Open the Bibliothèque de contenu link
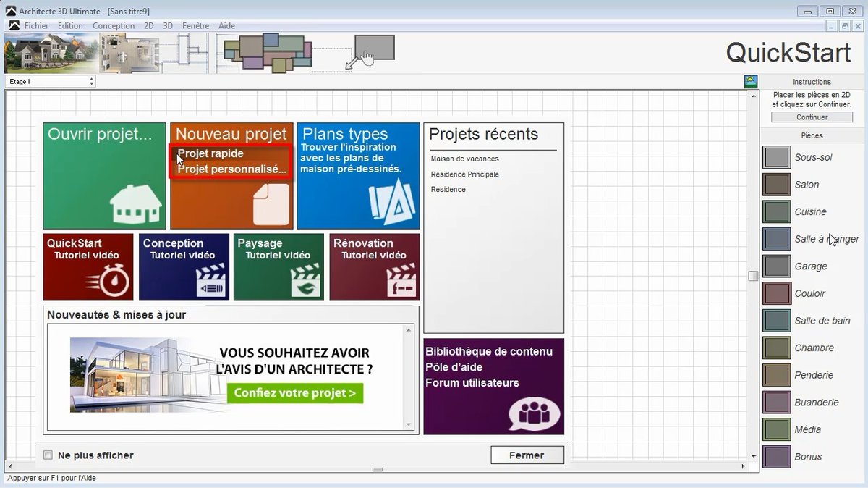Image resolution: width=868 pixels, height=488 pixels. [489, 351]
